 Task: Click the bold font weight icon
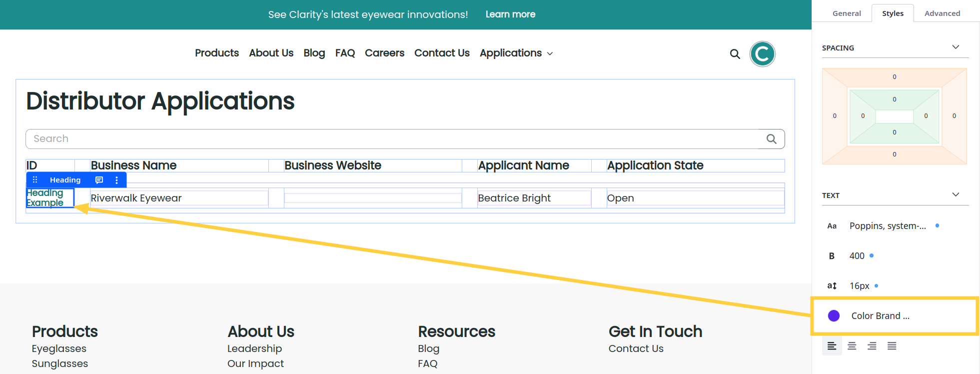(832, 256)
